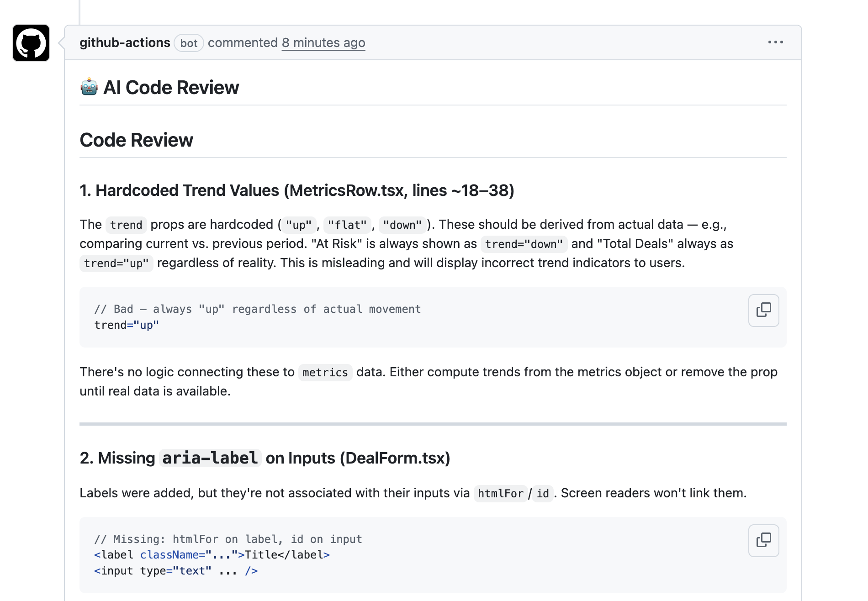Select the 'Missing aria-label on Inputs' heading
868x601 pixels.
265,458
